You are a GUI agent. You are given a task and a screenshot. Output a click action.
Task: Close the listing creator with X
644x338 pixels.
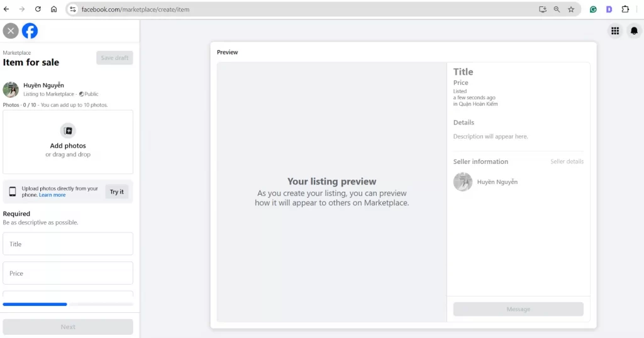[x=11, y=31]
